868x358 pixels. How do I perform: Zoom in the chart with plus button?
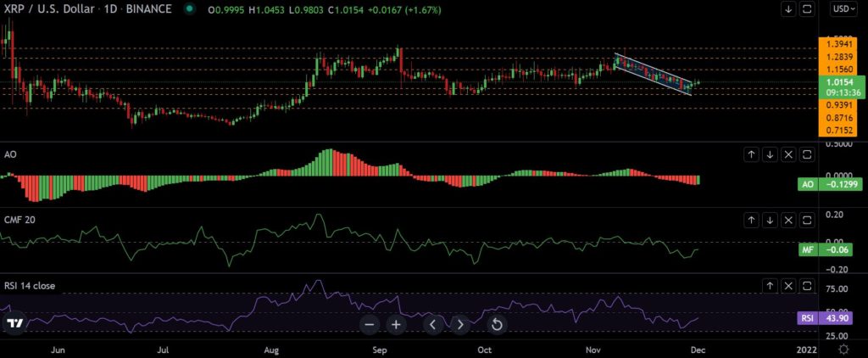pos(397,325)
